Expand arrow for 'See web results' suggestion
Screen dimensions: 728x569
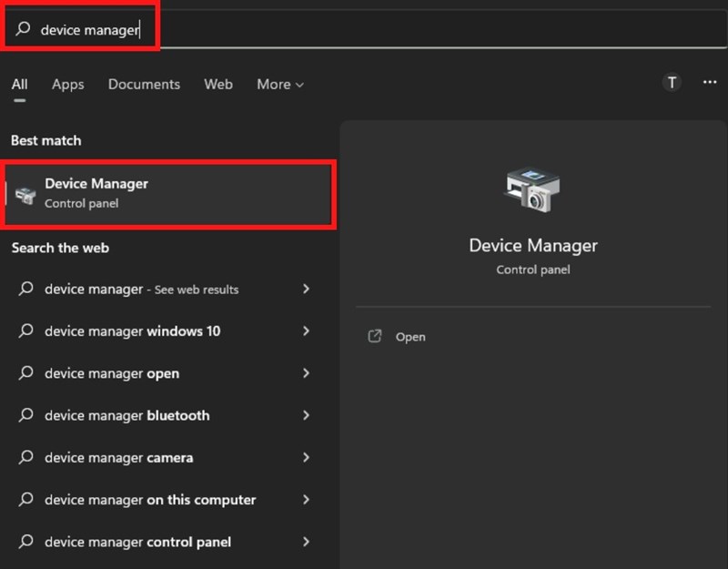pyautogui.click(x=306, y=289)
